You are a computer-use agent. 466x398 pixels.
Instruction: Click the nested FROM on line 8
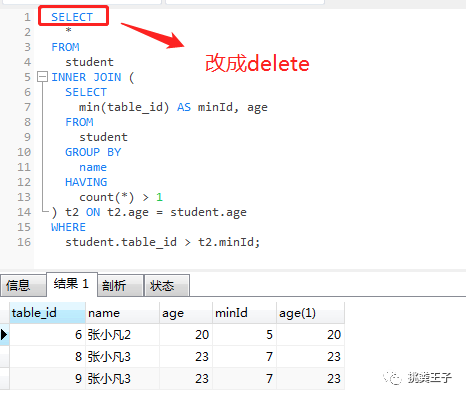(x=79, y=122)
